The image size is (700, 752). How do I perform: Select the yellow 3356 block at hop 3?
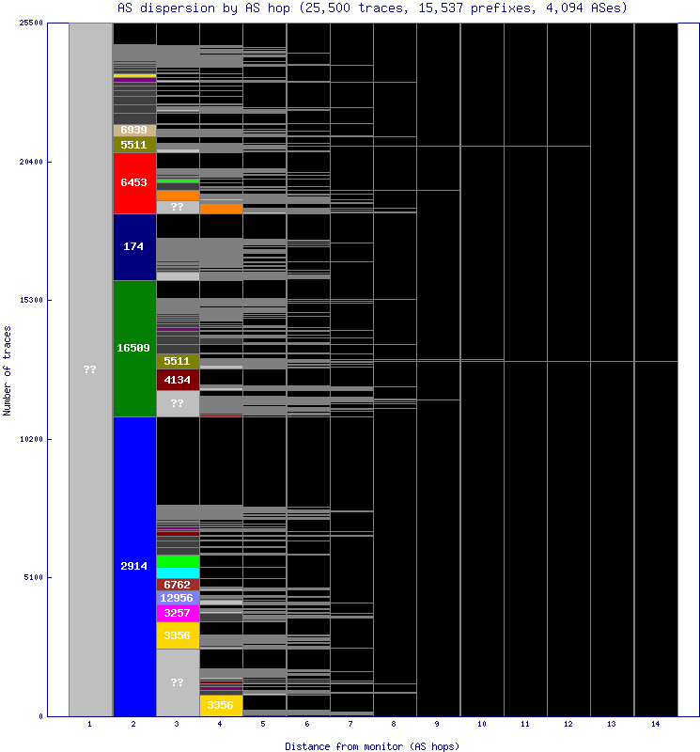(178, 635)
